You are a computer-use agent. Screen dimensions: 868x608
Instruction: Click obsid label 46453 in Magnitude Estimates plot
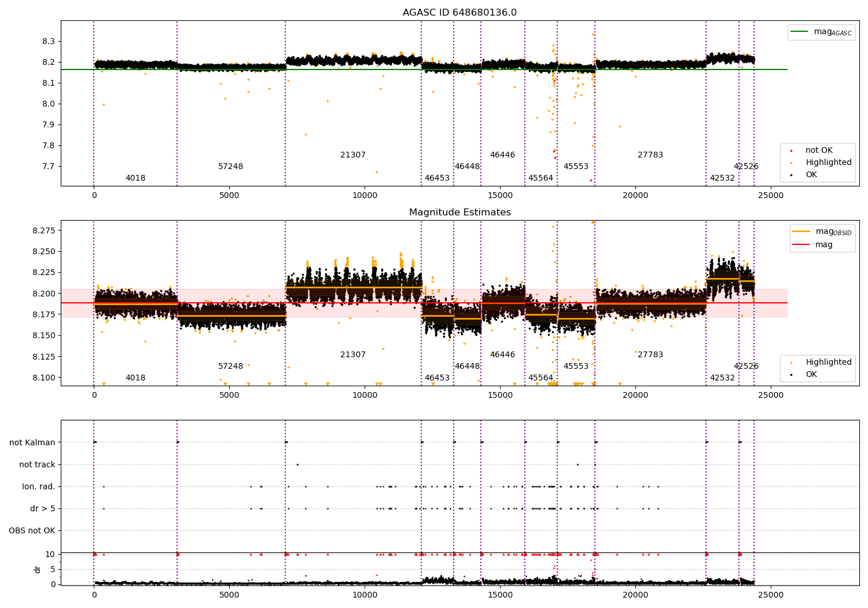click(437, 378)
